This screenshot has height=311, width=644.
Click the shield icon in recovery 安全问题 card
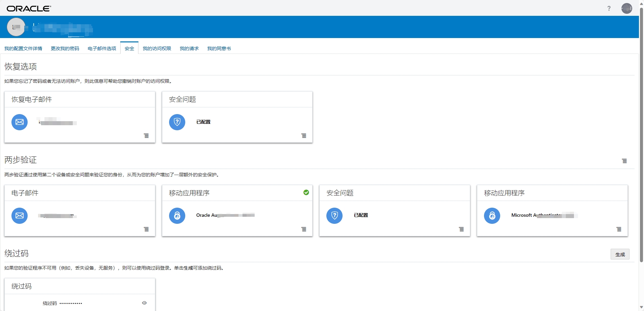177,122
